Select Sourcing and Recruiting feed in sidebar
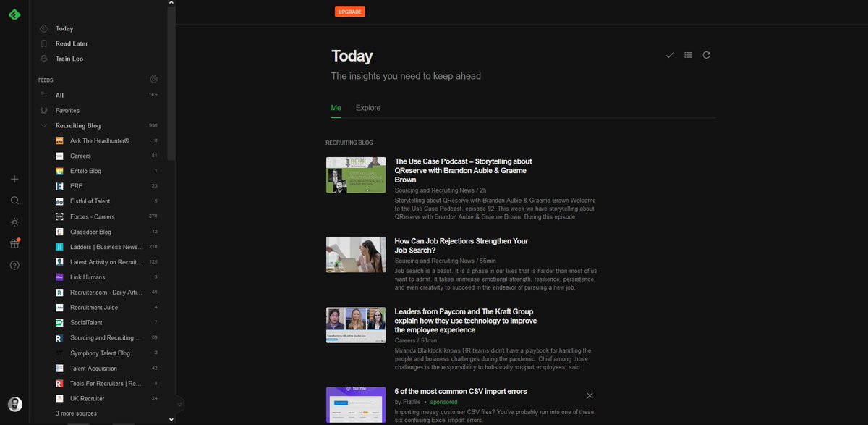This screenshot has height=425, width=868. tap(106, 338)
